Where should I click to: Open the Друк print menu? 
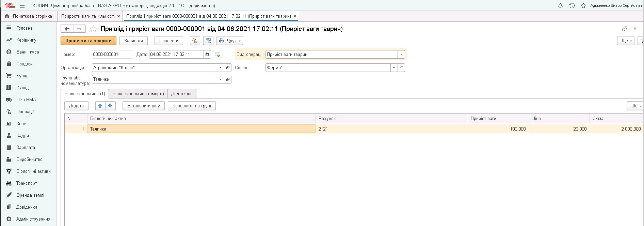click(x=230, y=41)
